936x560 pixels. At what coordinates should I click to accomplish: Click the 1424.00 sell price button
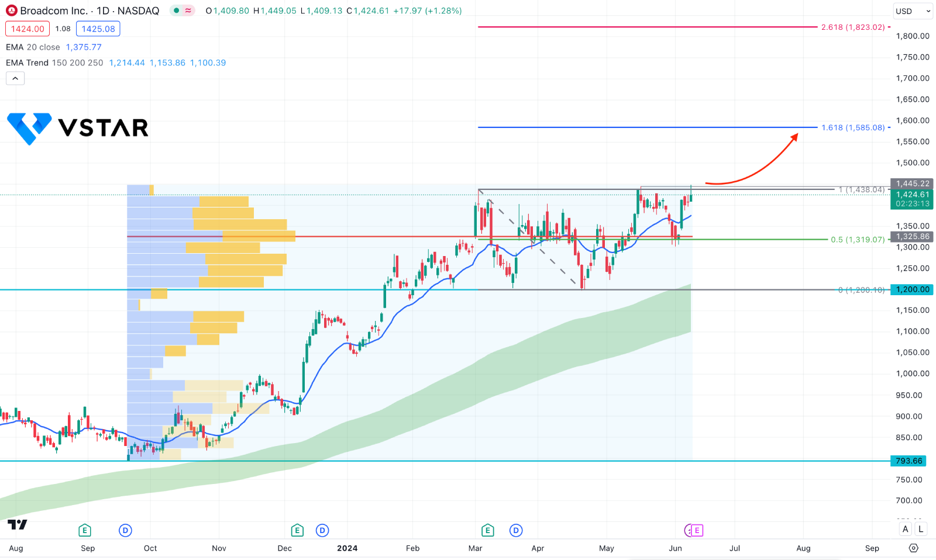pos(27,29)
